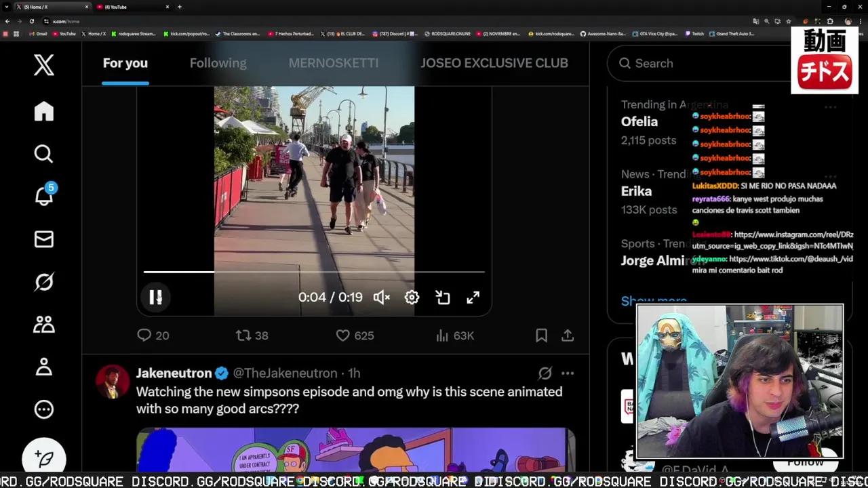Open Notifications bell with 5 badge
868x488 pixels.
pos(44,195)
